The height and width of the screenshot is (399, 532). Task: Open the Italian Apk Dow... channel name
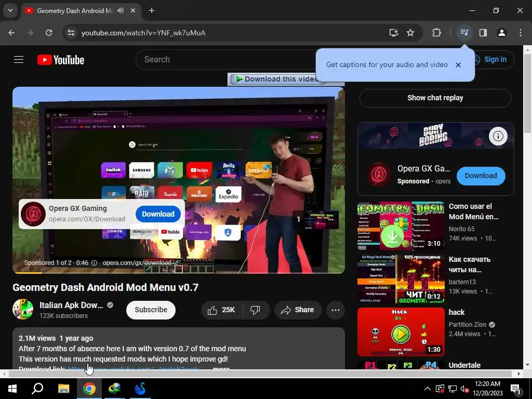pos(71,305)
